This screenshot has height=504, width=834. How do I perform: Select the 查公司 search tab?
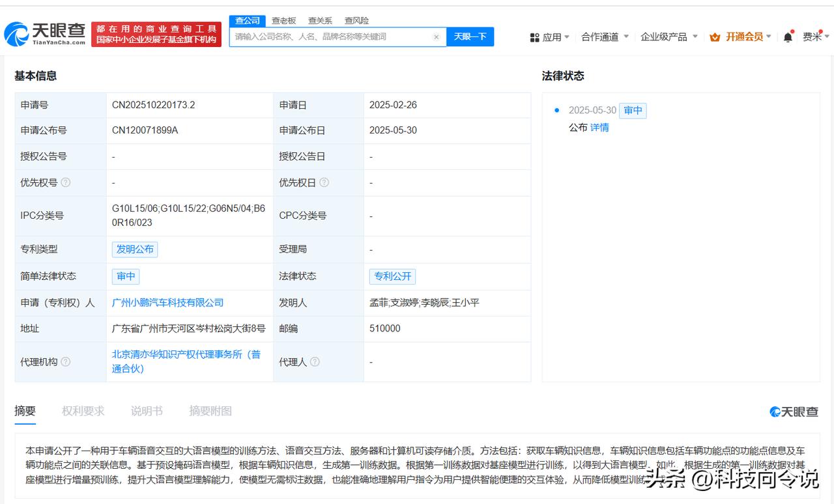248,21
